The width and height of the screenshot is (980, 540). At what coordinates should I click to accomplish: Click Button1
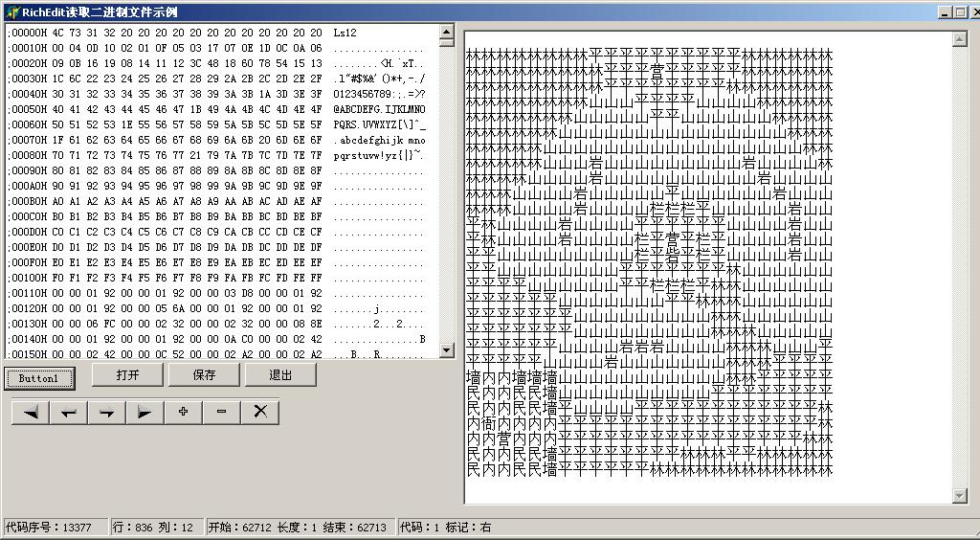[x=38, y=378]
